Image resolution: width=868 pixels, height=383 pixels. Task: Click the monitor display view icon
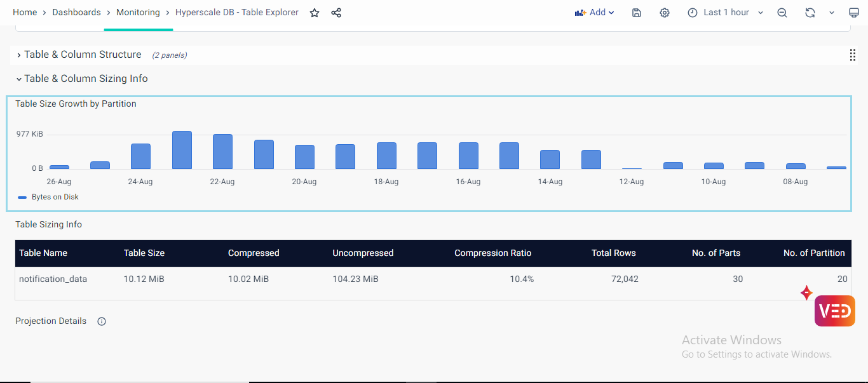click(x=853, y=13)
